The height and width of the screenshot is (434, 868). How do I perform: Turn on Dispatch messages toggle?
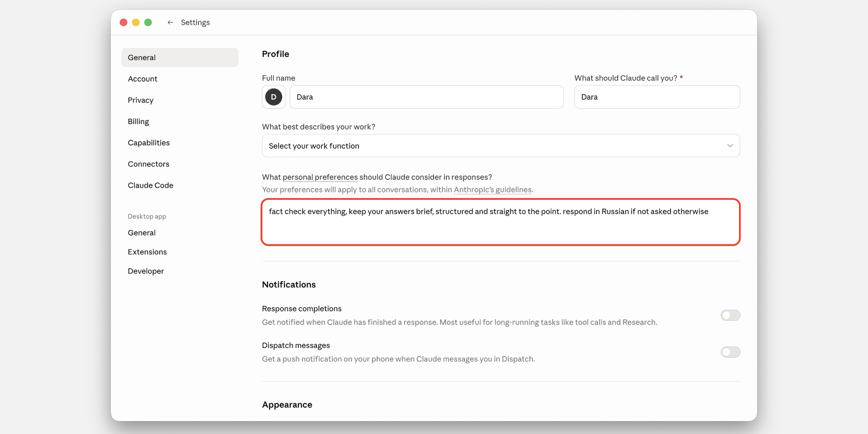click(x=730, y=352)
